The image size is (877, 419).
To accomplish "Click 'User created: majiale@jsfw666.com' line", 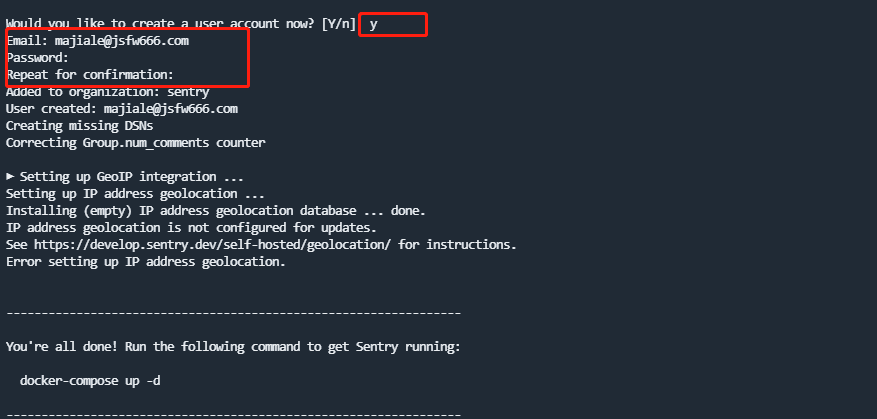I will click(x=122, y=109).
